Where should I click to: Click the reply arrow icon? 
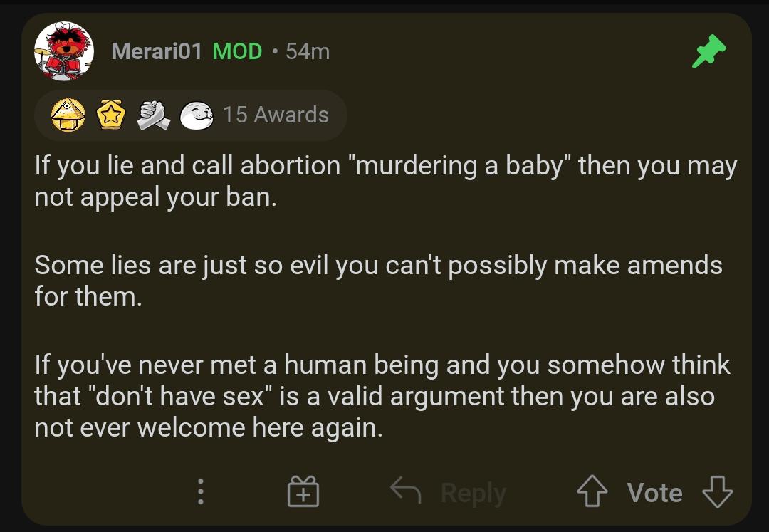click(406, 490)
